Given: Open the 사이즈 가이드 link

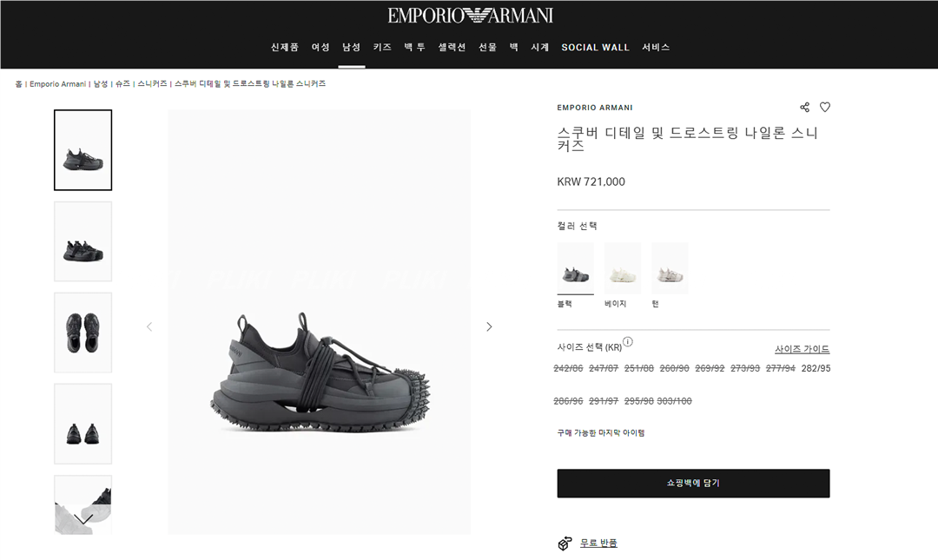Looking at the screenshot, I should tap(803, 349).
